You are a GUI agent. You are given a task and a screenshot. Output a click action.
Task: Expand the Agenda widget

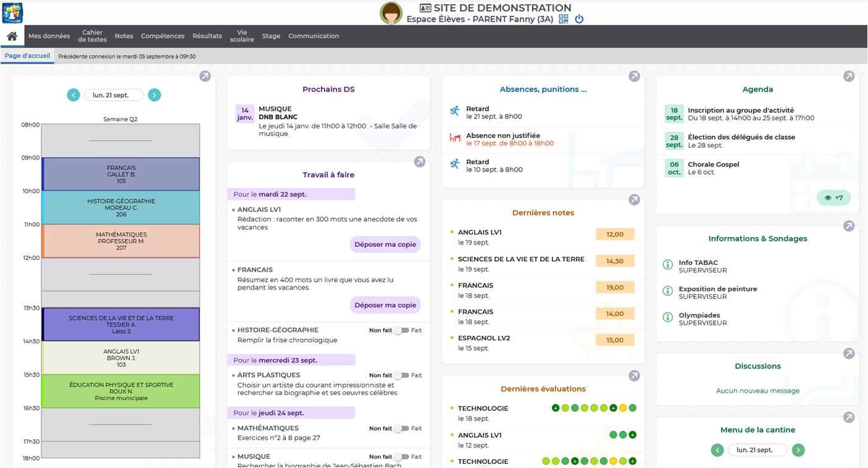(849, 76)
